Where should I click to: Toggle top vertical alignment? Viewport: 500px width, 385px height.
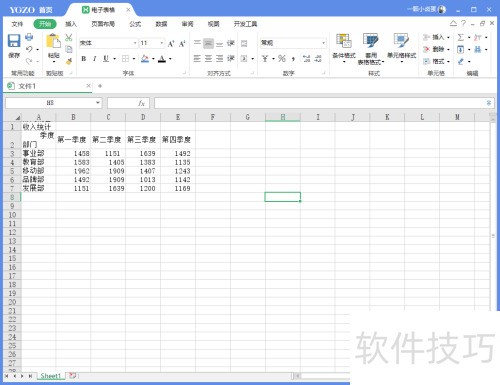point(197,43)
